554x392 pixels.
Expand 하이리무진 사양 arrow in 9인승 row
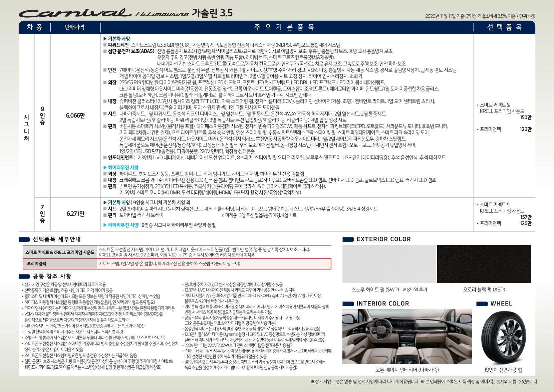[x=105, y=168]
